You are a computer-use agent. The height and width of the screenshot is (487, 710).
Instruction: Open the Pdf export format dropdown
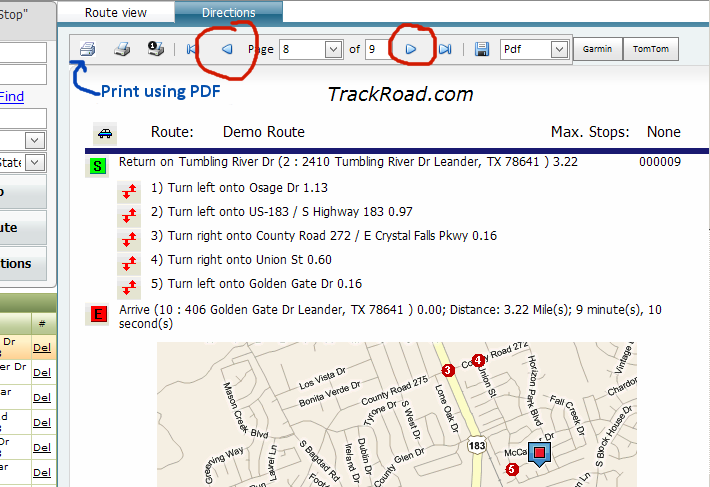click(x=559, y=49)
